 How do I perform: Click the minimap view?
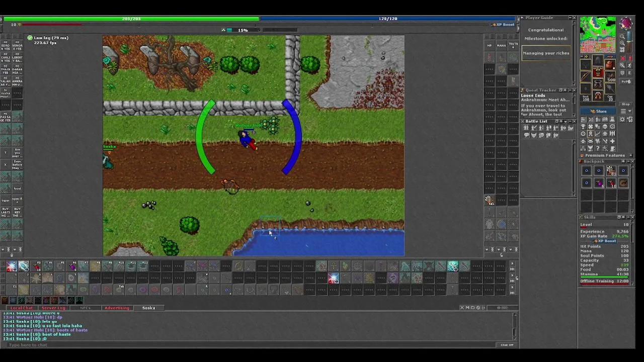pyautogui.click(x=598, y=35)
